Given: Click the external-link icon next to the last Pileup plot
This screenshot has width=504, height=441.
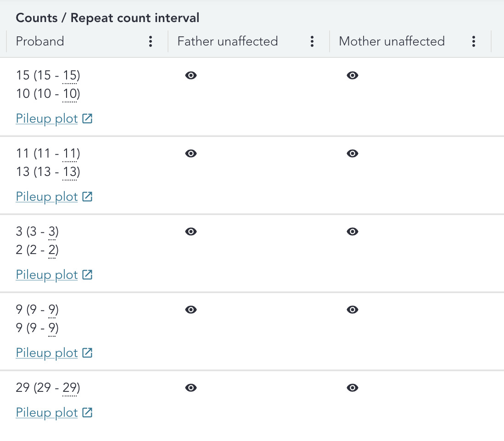Looking at the screenshot, I should pos(87,412).
